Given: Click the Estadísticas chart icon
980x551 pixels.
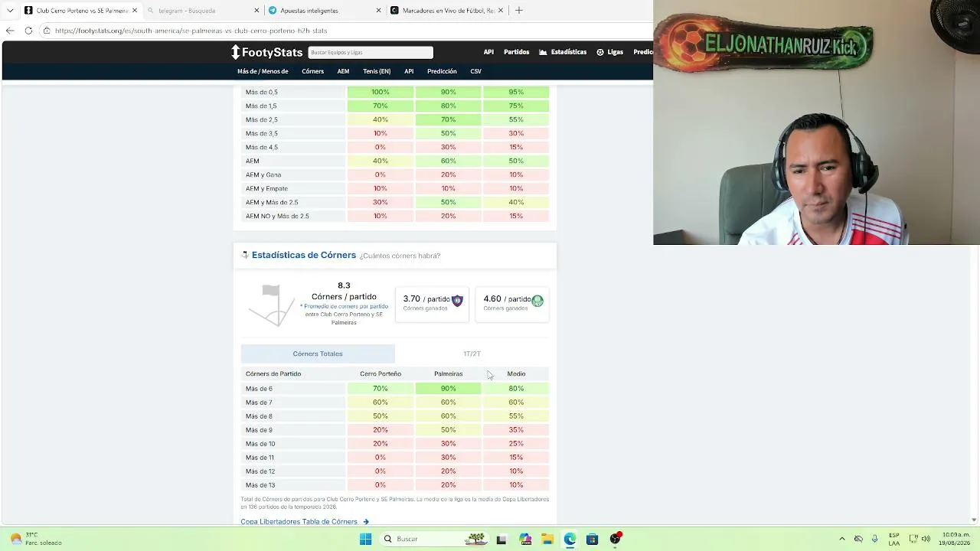Looking at the screenshot, I should 543,52.
